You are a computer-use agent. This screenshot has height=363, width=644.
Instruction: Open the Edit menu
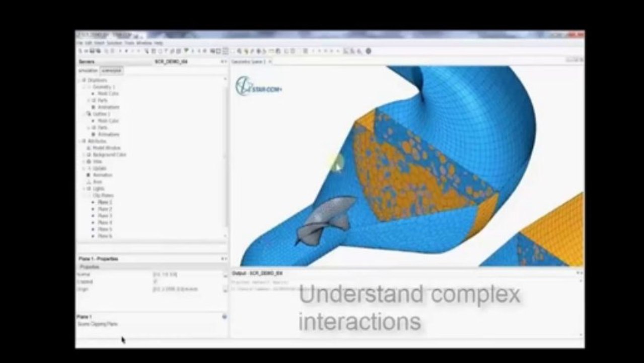tap(89, 43)
